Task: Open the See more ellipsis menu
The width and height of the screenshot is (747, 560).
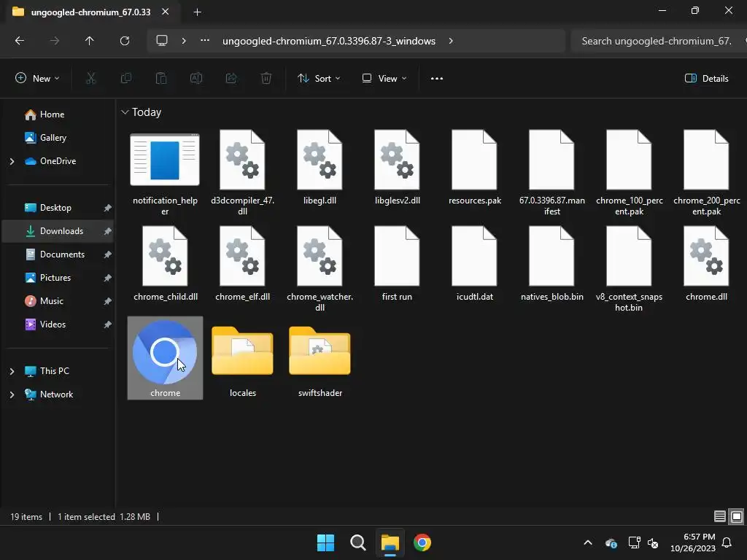Action: click(437, 79)
